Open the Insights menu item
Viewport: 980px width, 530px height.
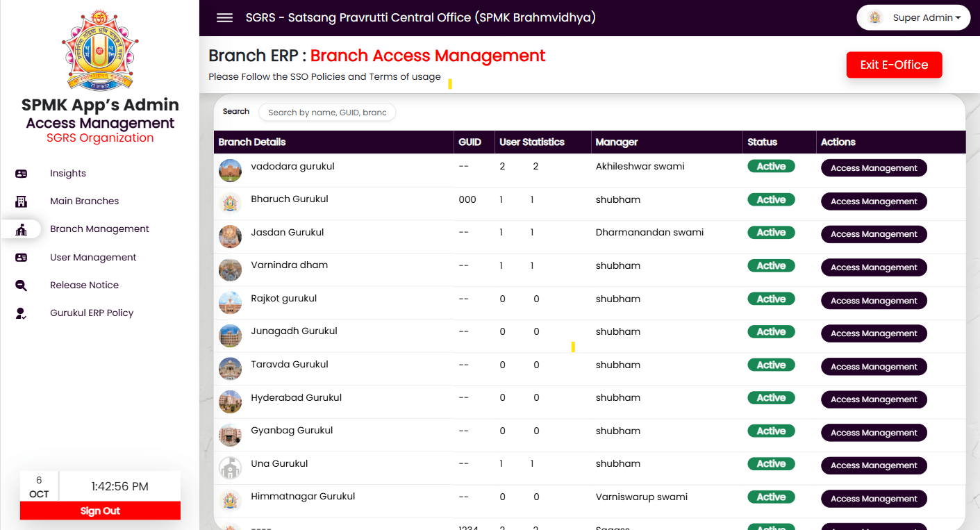click(x=68, y=174)
